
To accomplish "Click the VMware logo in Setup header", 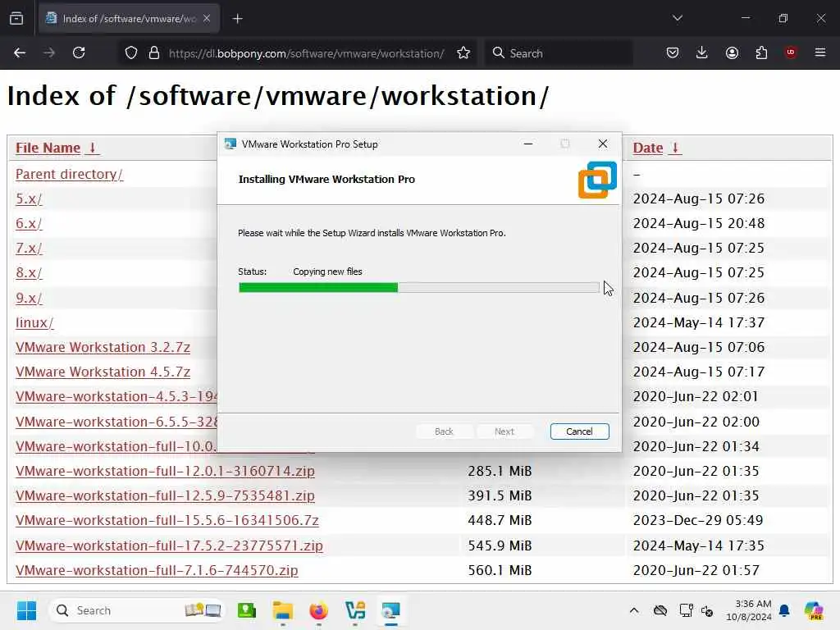I will click(x=597, y=180).
